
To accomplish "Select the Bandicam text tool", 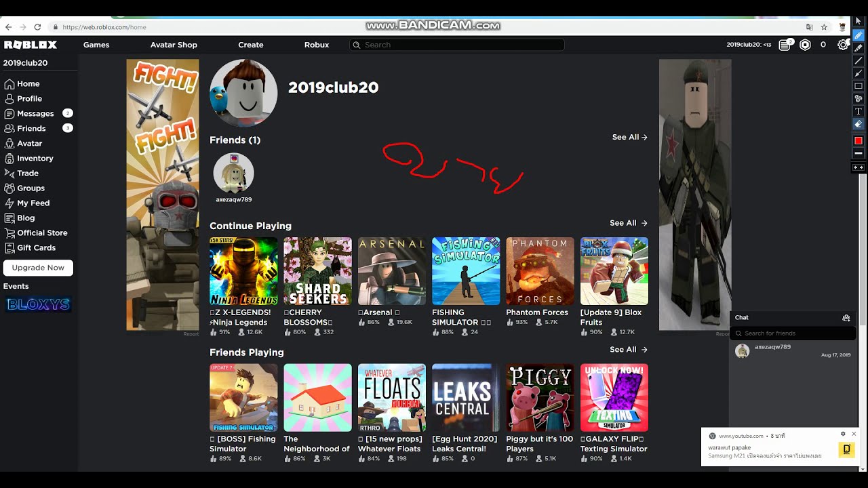I will click(x=858, y=111).
